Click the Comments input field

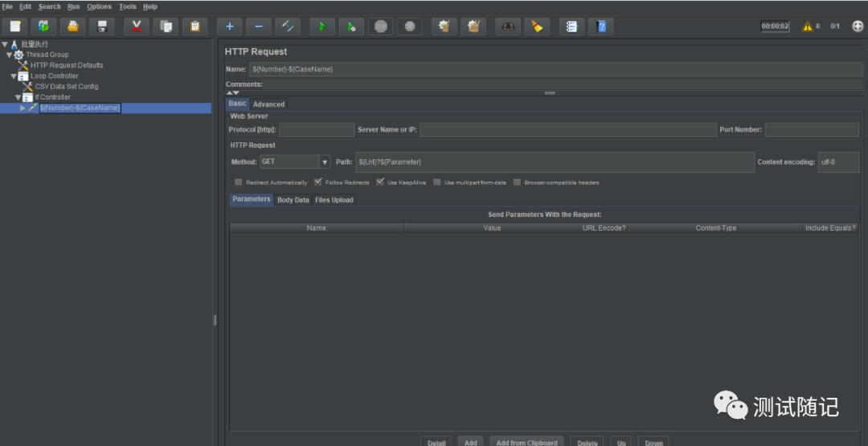563,84
